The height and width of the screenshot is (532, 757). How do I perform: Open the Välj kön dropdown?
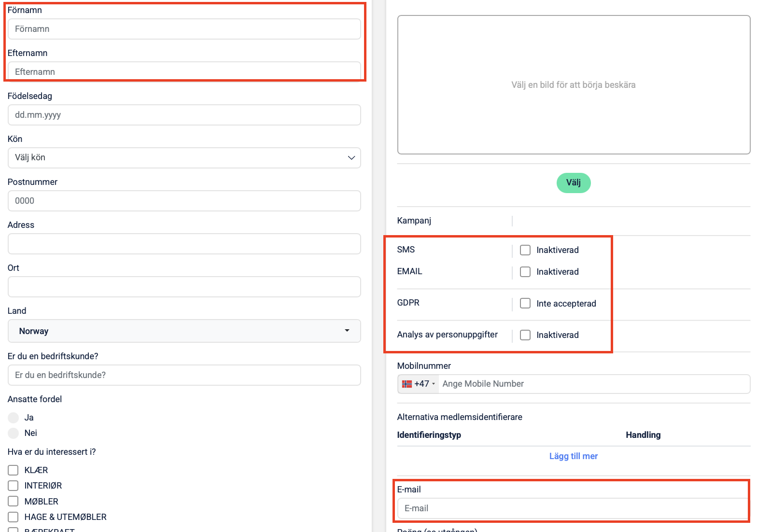click(x=184, y=158)
